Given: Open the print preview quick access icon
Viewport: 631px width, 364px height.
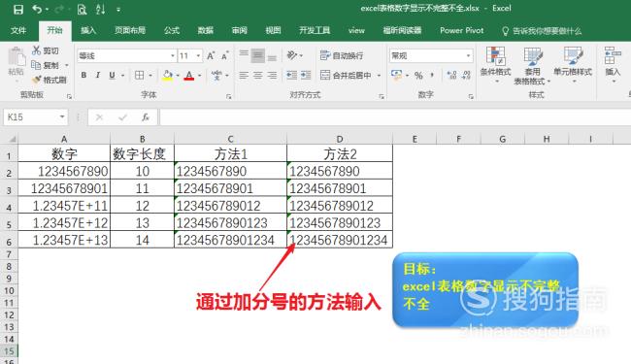Looking at the screenshot, I should click(x=83, y=10).
